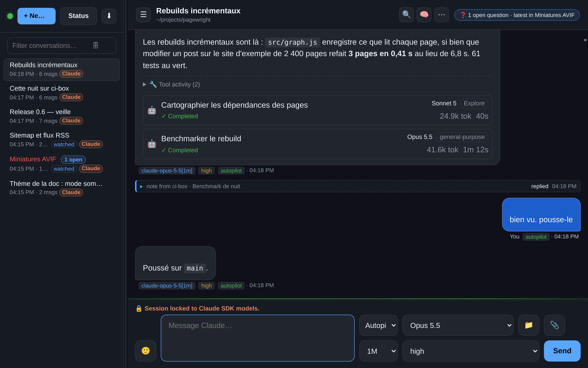Click the src/graph.js code snippet
Viewport: 588px width, 368px height.
[292, 42]
